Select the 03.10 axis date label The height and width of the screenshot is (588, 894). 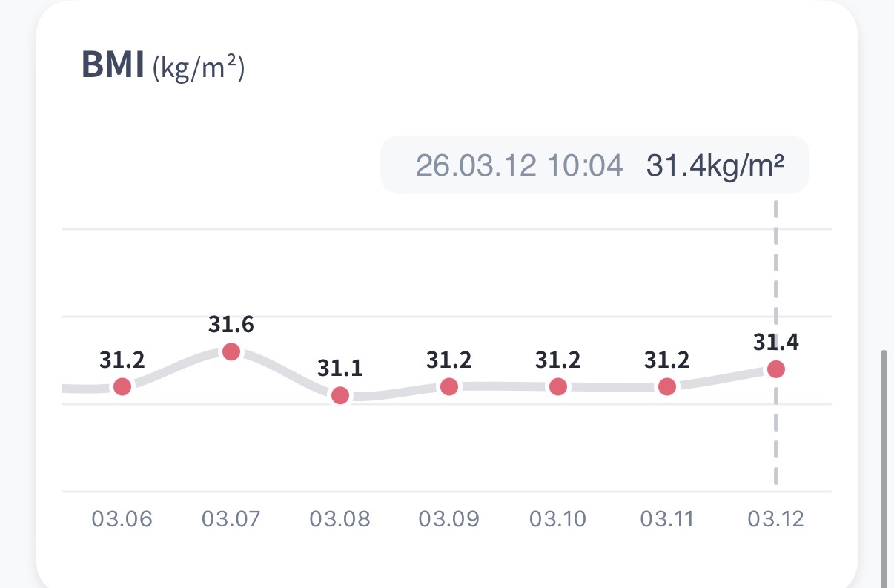558,518
